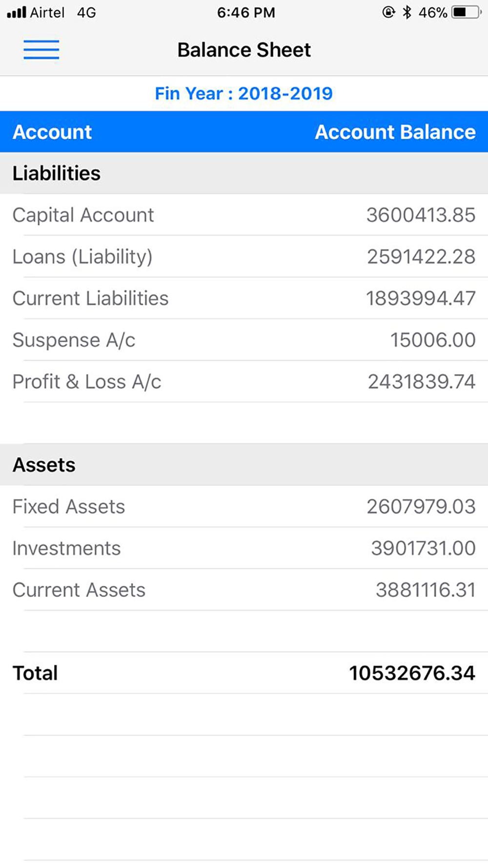Open the Capital Account row
Viewport: 488px width, 868px height.
[x=244, y=215]
